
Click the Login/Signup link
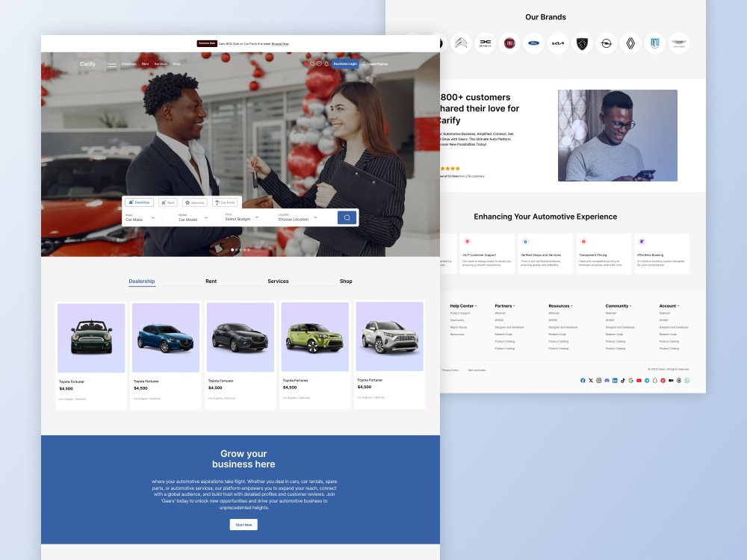pos(375,63)
